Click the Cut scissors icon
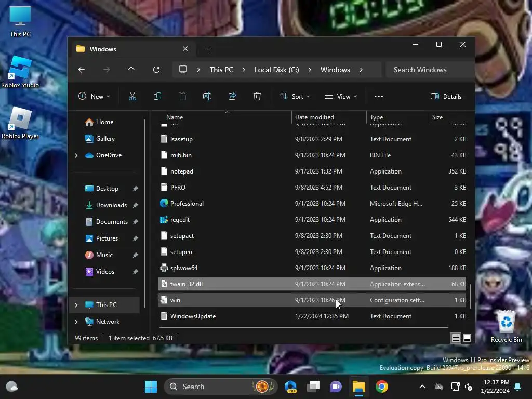The image size is (532, 399). tap(132, 96)
